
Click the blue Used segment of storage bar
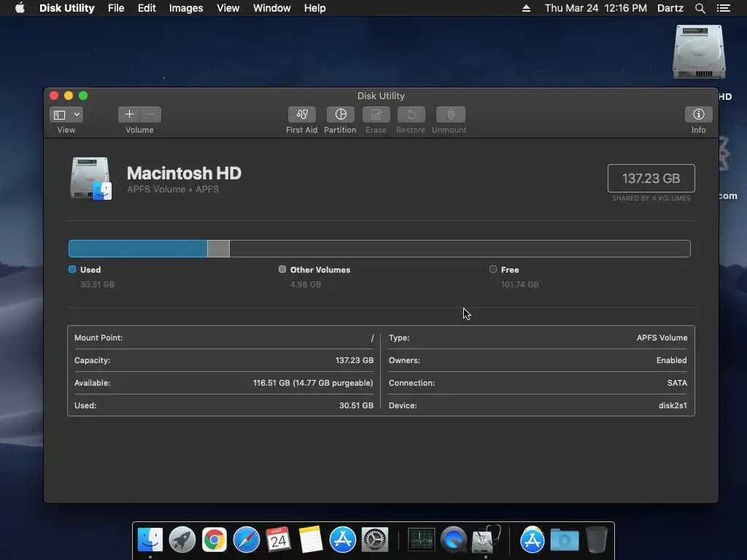pyautogui.click(x=138, y=249)
